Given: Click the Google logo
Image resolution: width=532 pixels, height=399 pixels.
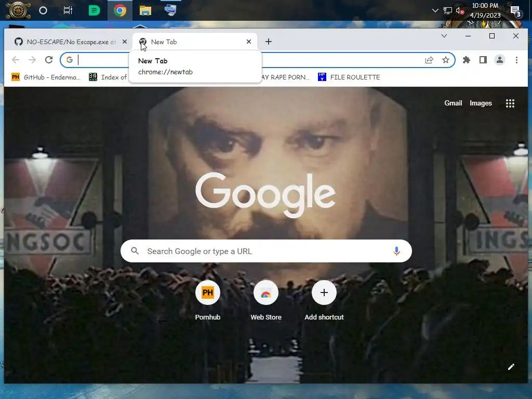Looking at the screenshot, I should [x=265, y=195].
